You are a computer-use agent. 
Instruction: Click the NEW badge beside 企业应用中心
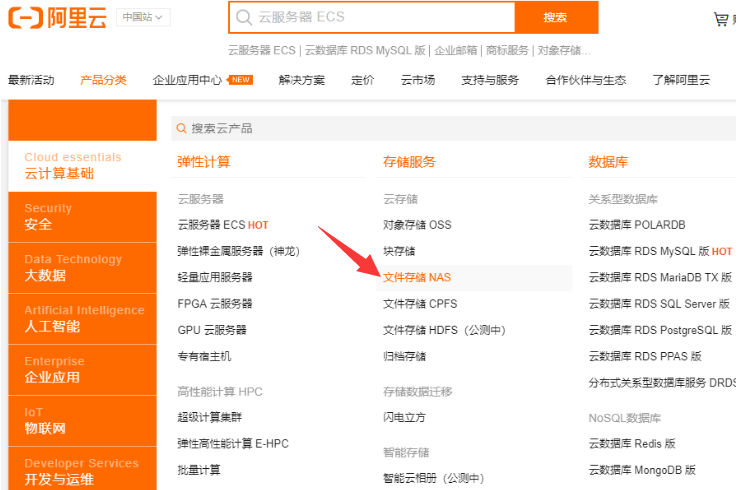[241, 80]
